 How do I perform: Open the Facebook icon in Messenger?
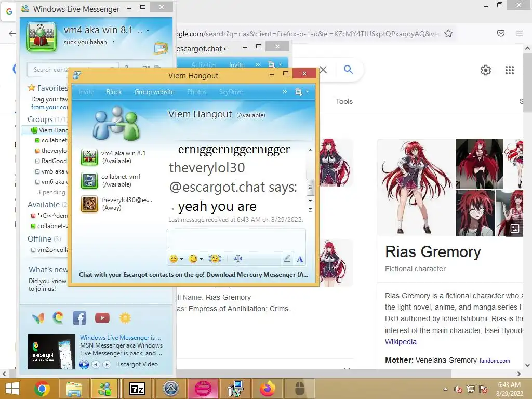(x=79, y=318)
